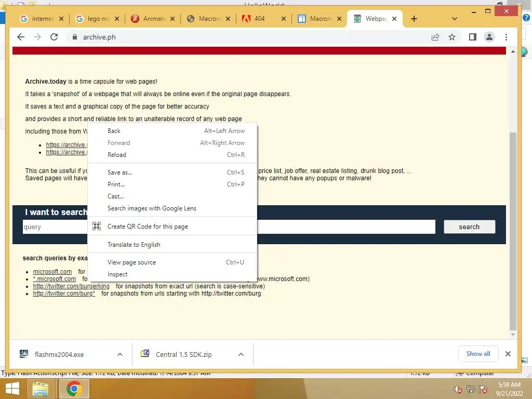Share this page using the share icon
The image size is (532, 399).
435,37
